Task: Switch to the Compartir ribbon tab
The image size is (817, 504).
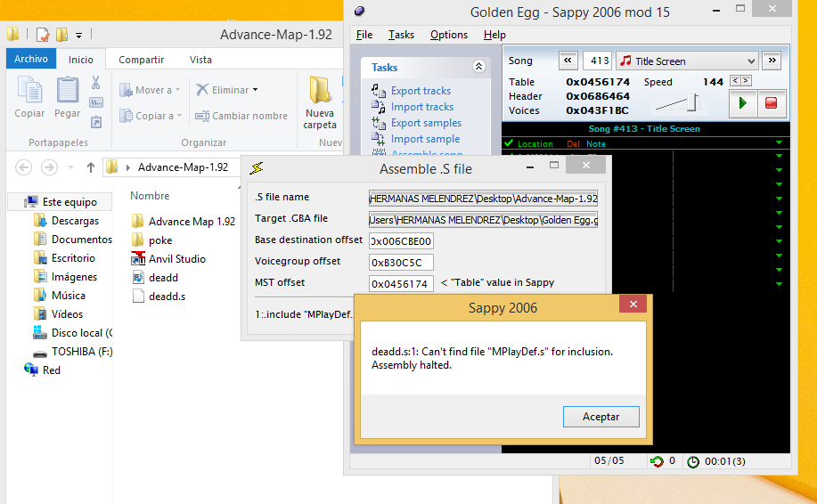Action: 141,60
